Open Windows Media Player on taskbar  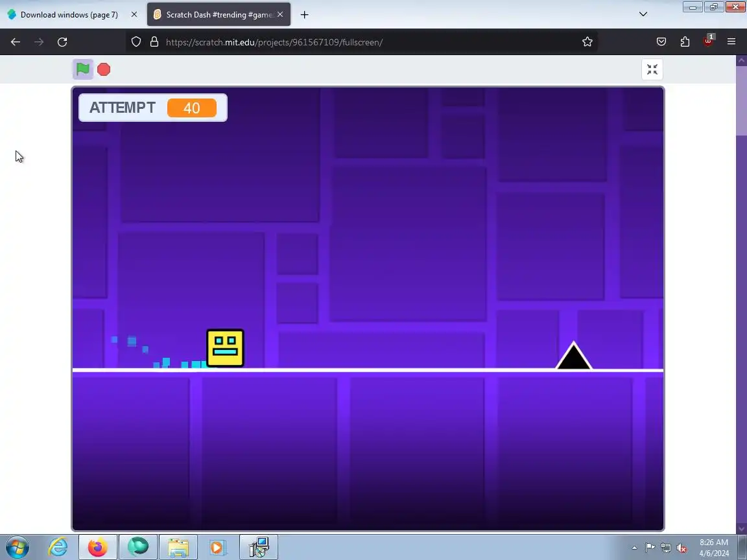(217, 547)
